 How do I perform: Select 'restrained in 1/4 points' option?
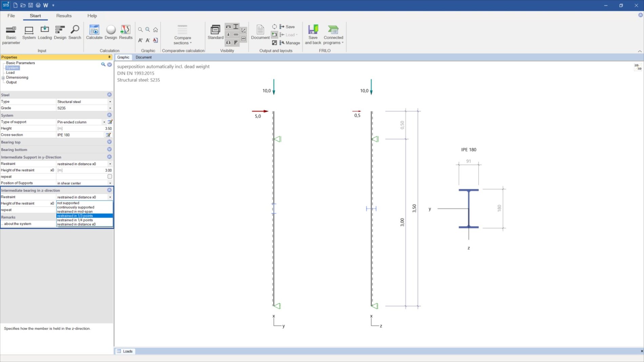[x=75, y=220]
